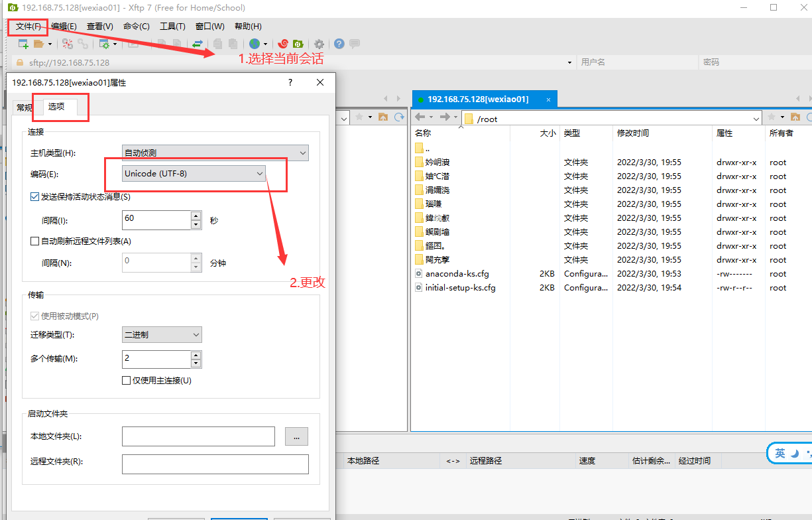Click home folder icon in remote pane
The image size is (812, 520).
795,117
